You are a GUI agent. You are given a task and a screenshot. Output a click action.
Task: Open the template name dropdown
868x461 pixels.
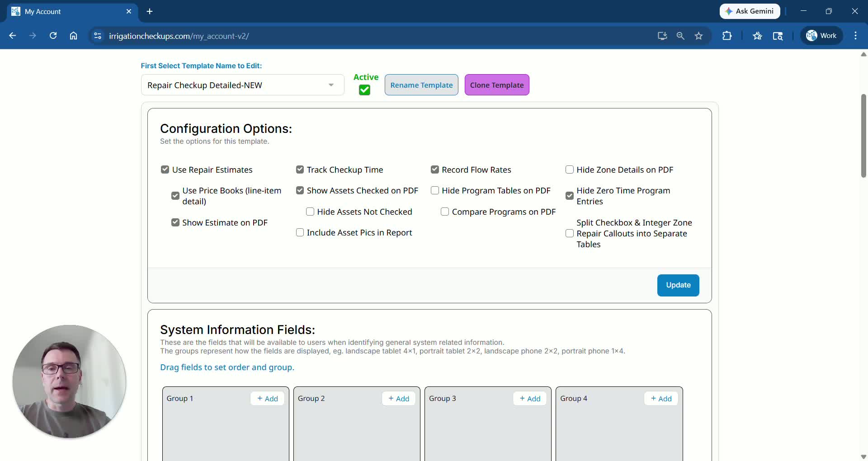pyautogui.click(x=242, y=85)
